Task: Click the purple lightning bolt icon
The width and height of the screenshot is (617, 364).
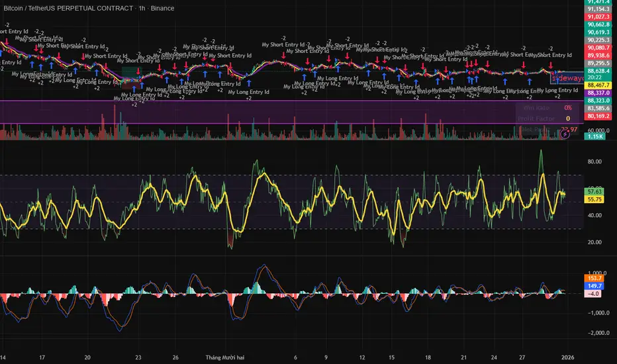Action: [x=564, y=134]
